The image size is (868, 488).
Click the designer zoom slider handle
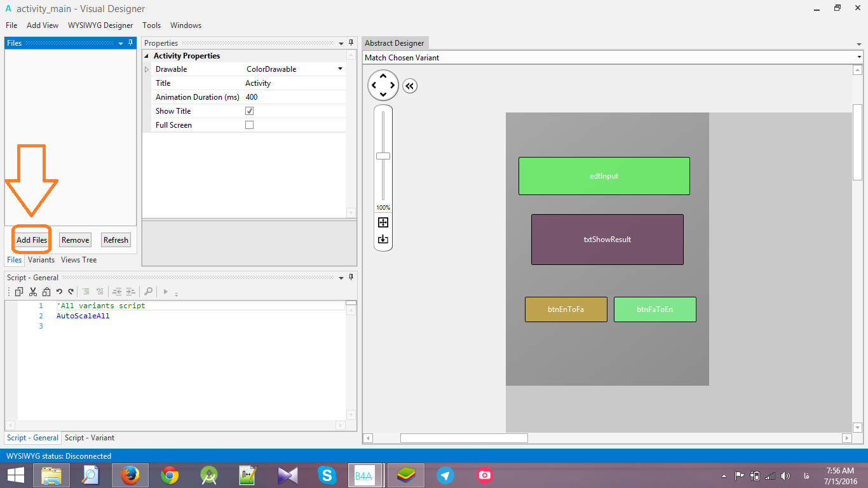coord(383,156)
